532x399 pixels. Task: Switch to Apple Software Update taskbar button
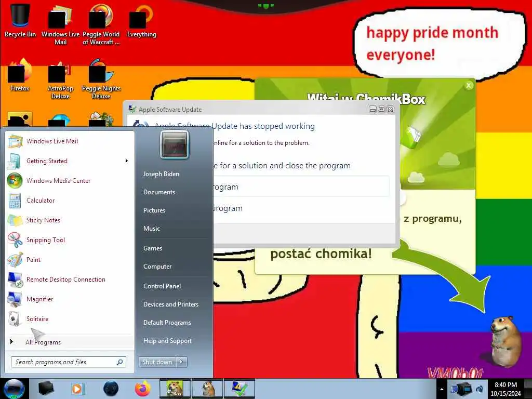239,389
